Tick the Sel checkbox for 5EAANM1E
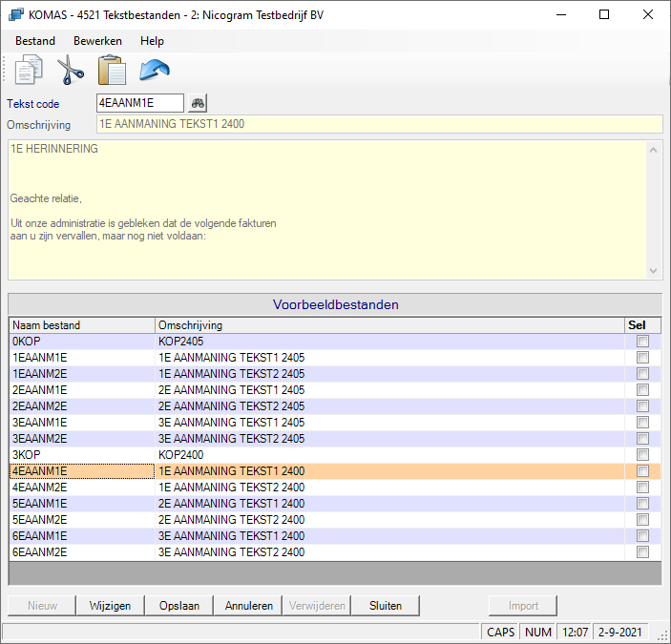Screen dimensions: 671x644 point(642,504)
